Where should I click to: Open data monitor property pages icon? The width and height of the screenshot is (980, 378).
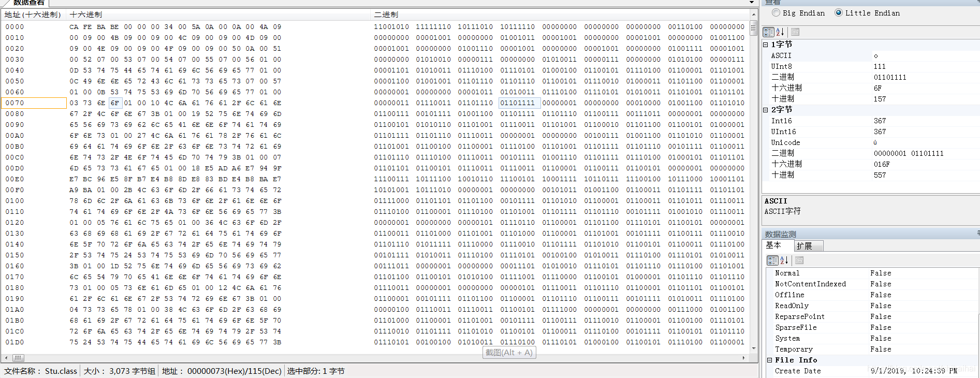(x=799, y=260)
